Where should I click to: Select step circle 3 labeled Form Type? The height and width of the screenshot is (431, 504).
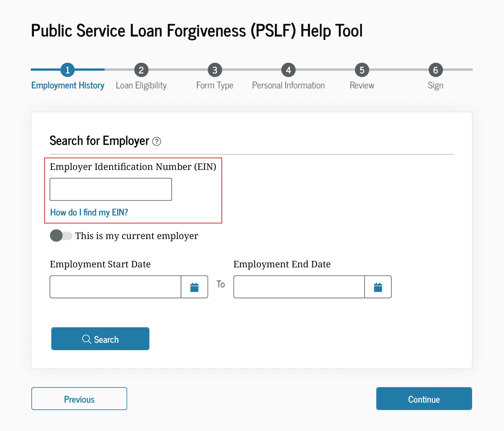pyautogui.click(x=214, y=70)
